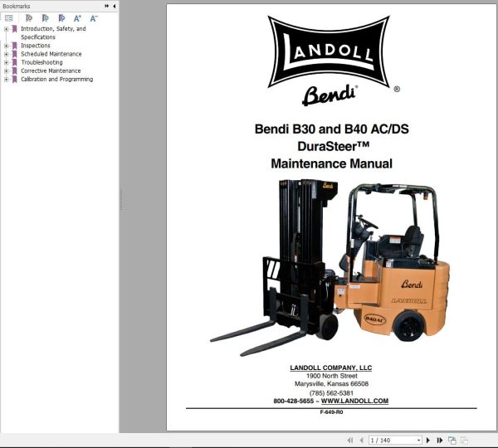Image resolution: width=498 pixels, height=448 pixels.
Task: Click the Maintenance Manual title text
Action: (x=331, y=163)
